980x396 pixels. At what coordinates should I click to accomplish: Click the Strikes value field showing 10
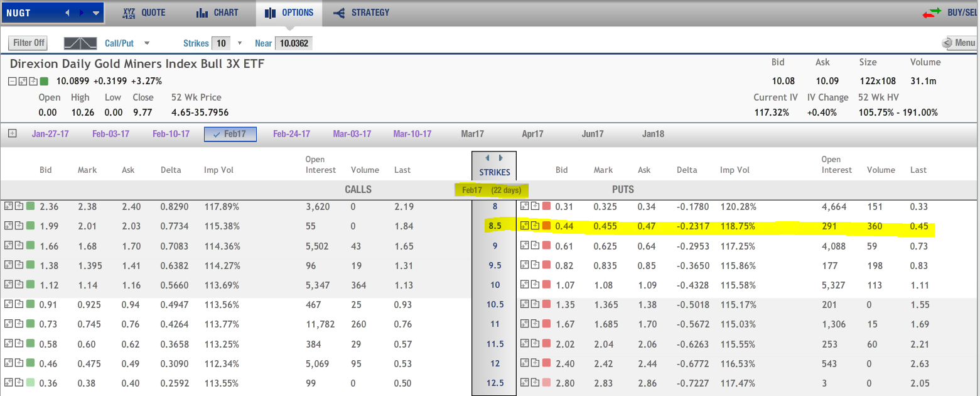point(220,43)
